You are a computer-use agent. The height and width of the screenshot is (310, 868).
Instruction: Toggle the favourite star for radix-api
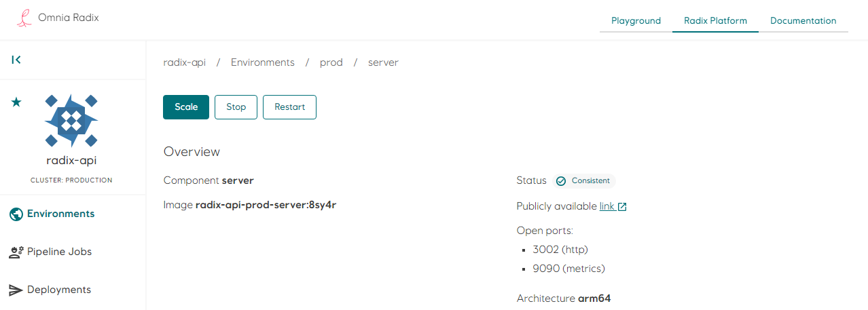(16, 102)
